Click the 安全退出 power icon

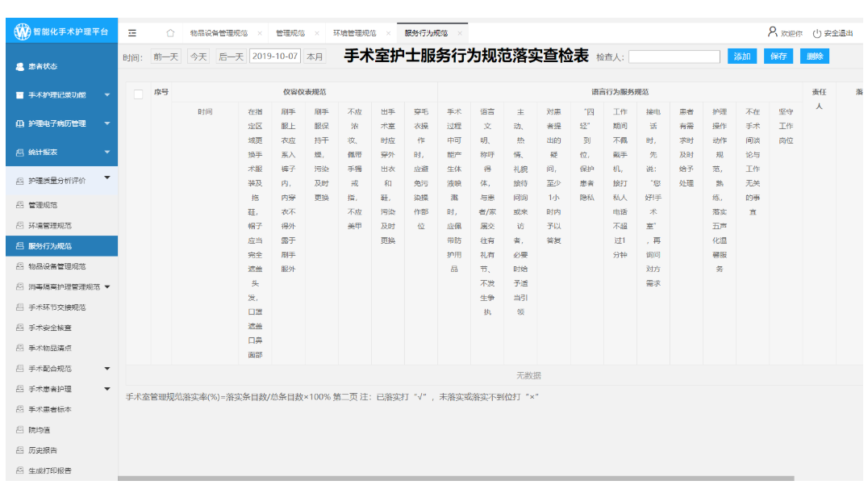point(817,33)
